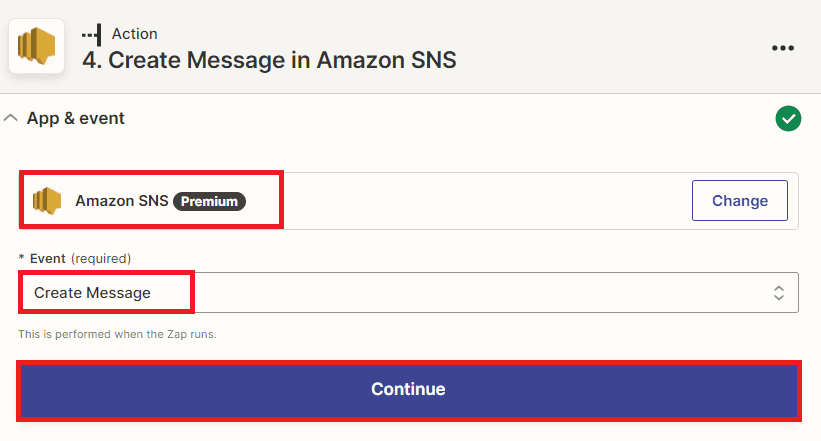This screenshot has width=821, height=441.
Task: Open the Event dropdown showing Create Message
Action: (x=400, y=293)
